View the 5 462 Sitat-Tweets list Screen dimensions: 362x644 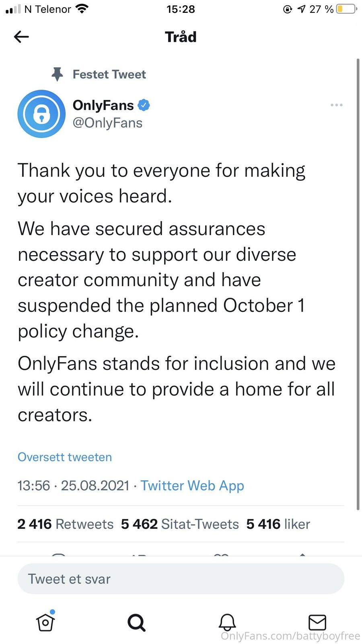pos(180,524)
